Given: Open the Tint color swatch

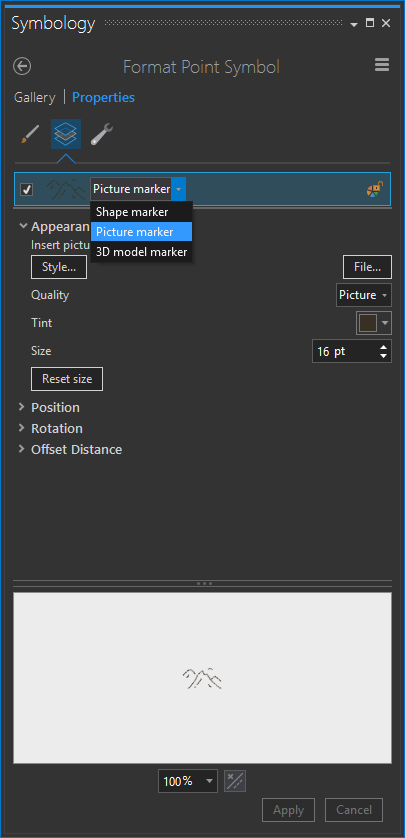Looking at the screenshot, I should click(373, 323).
